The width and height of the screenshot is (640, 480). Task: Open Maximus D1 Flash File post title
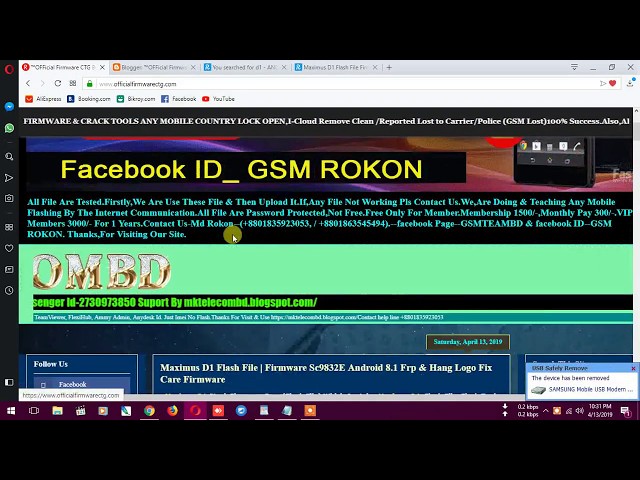pyautogui.click(x=326, y=373)
